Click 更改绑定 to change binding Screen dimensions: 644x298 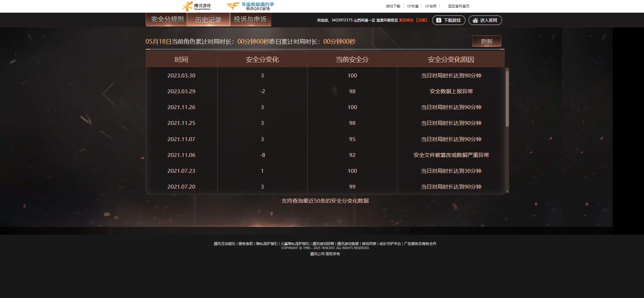[406, 20]
